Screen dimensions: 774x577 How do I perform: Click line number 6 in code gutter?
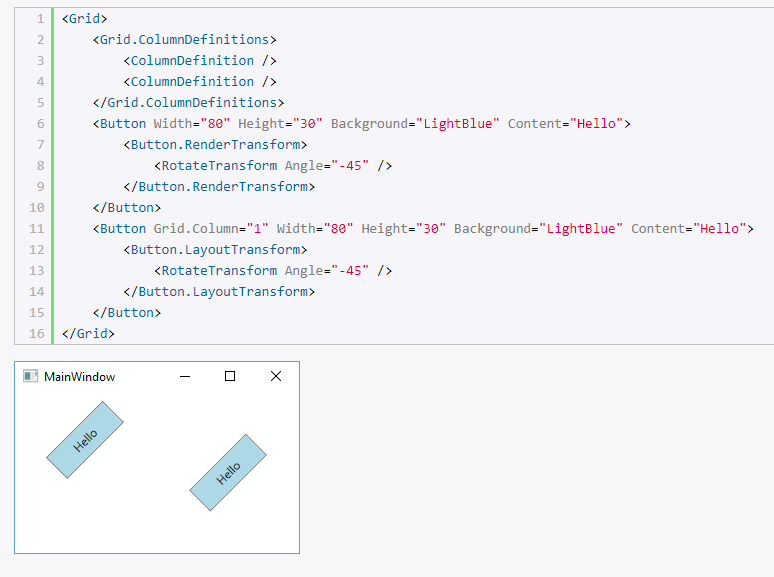pyautogui.click(x=39, y=123)
